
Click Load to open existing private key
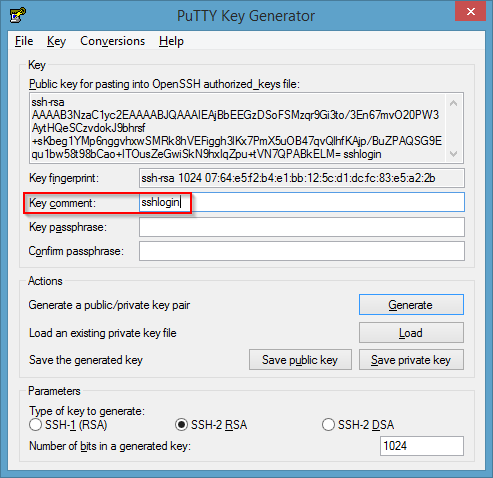(x=411, y=333)
